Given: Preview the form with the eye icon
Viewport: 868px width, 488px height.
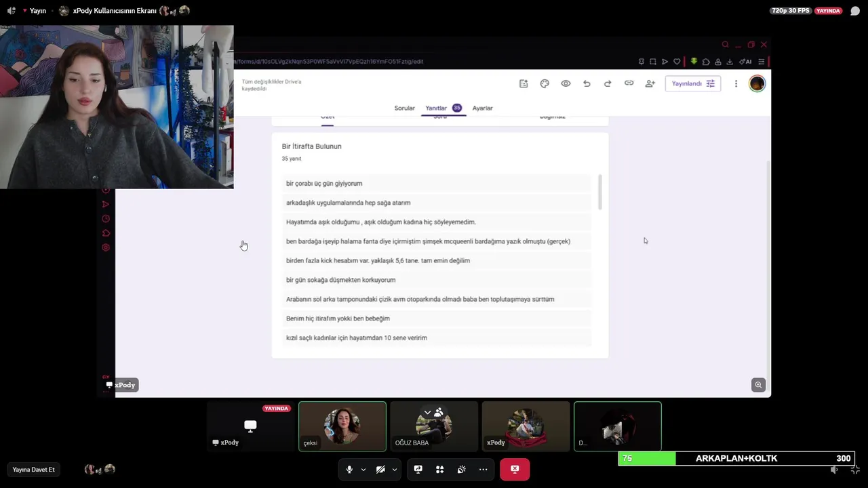Looking at the screenshot, I should [566, 83].
